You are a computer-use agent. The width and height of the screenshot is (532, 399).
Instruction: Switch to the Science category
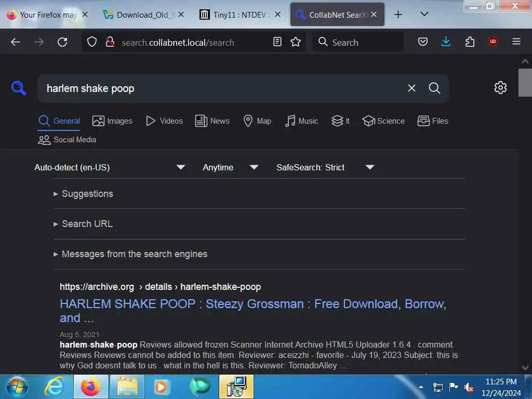(383, 121)
